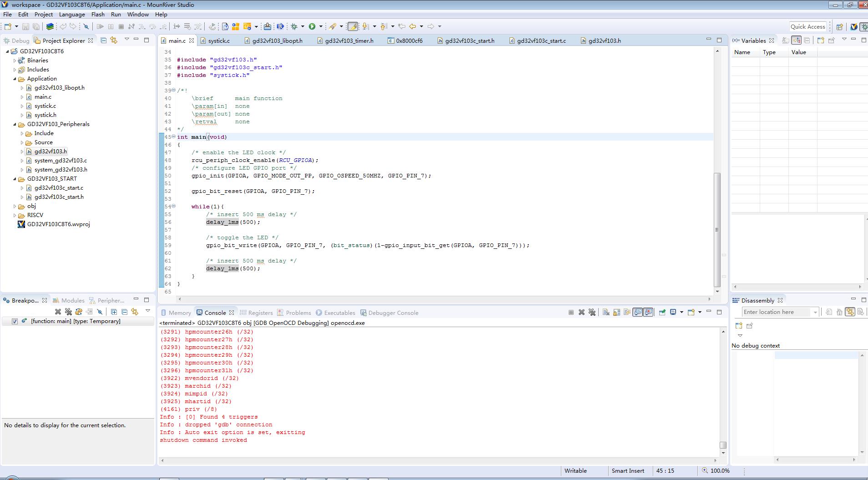
Task: Open the Project menu
Action: click(44, 14)
